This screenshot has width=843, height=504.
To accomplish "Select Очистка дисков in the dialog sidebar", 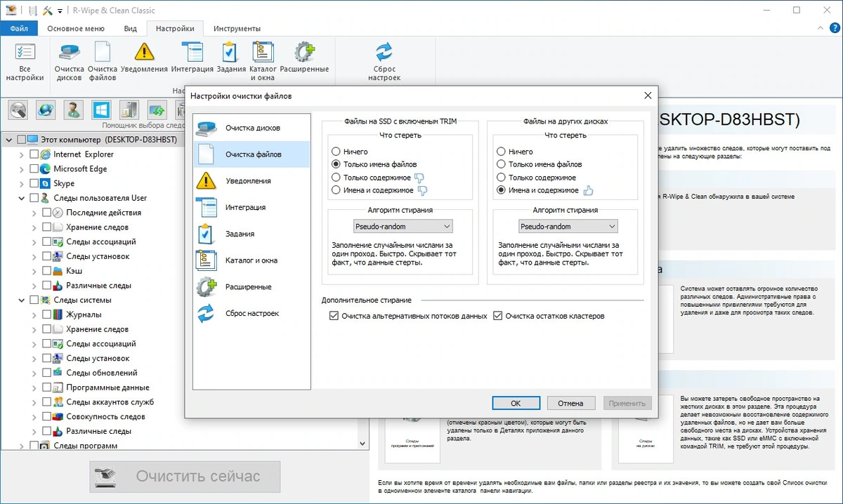I will tap(252, 128).
